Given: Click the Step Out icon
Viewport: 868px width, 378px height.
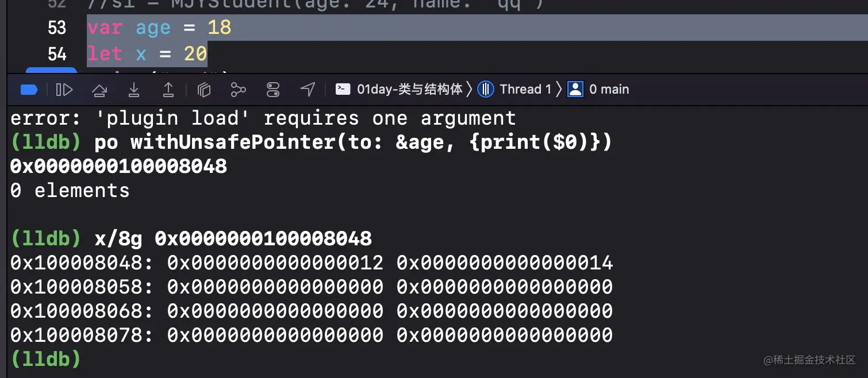Looking at the screenshot, I should click(x=168, y=90).
